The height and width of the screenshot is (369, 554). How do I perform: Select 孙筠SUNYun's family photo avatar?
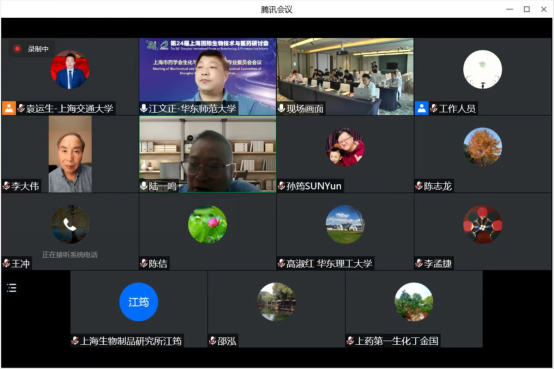coord(345,147)
